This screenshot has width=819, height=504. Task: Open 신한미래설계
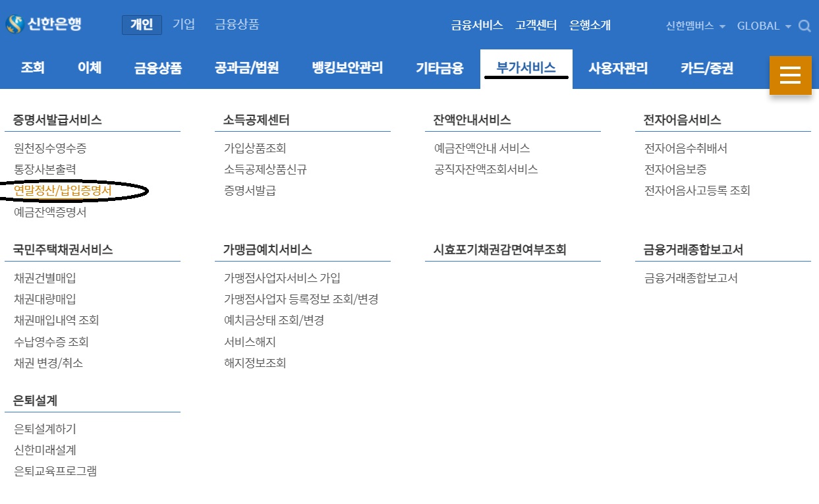pyautogui.click(x=45, y=450)
